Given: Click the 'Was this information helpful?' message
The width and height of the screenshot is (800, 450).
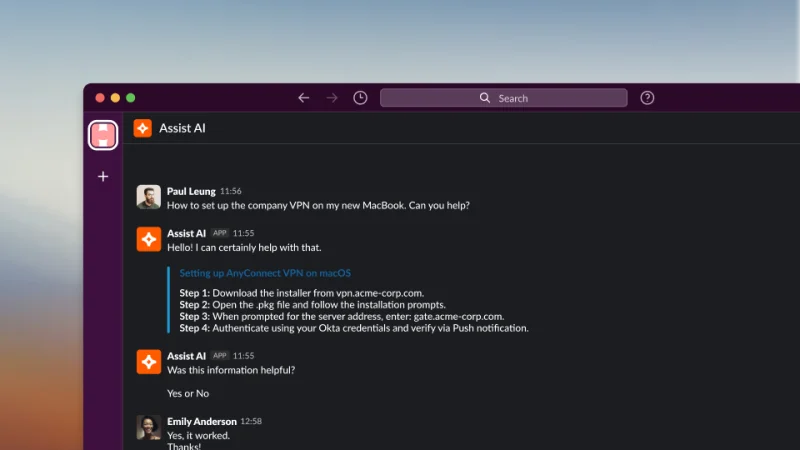Looking at the screenshot, I should click(x=231, y=370).
